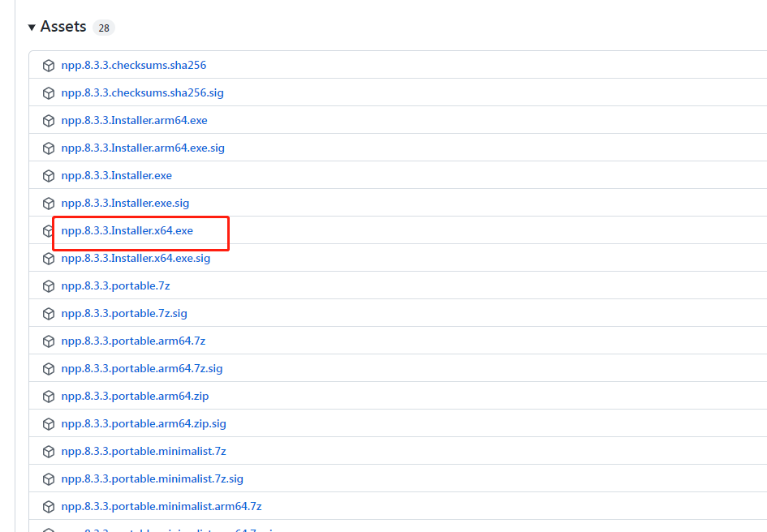Image resolution: width=767 pixels, height=532 pixels.
Task: Click package icon beside npp.8.3.3.portable.minimalist.arm64.7z
Action: pyautogui.click(x=49, y=507)
